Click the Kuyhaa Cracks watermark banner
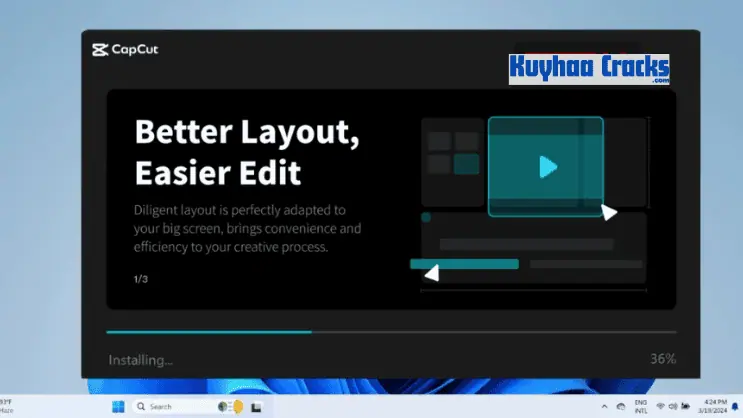The image size is (743, 418). [x=589, y=69]
